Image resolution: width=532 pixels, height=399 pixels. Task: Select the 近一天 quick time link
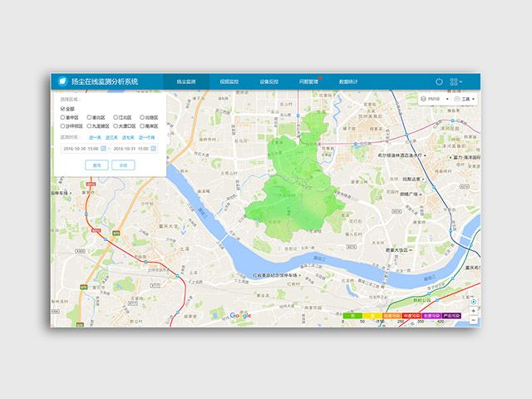pos(95,137)
